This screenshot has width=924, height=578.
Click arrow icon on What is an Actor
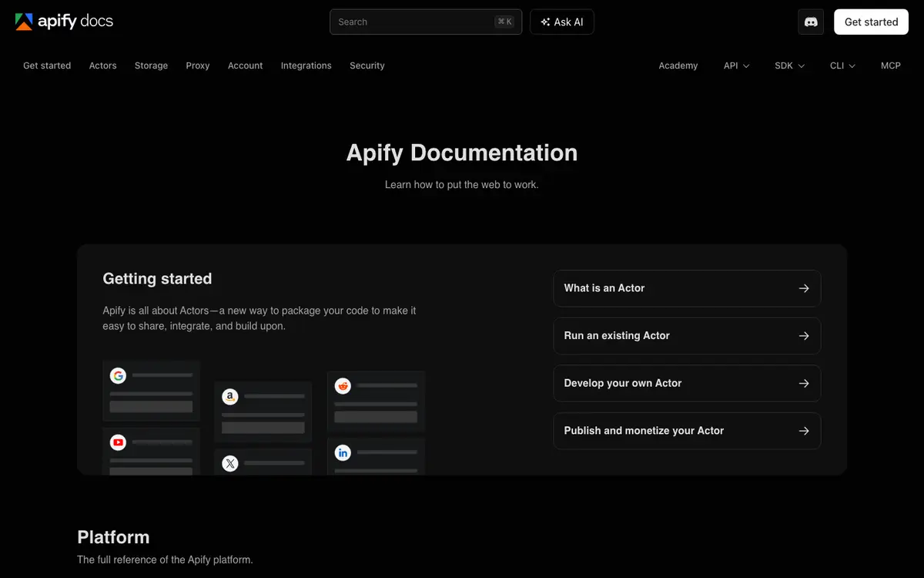[x=804, y=288]
